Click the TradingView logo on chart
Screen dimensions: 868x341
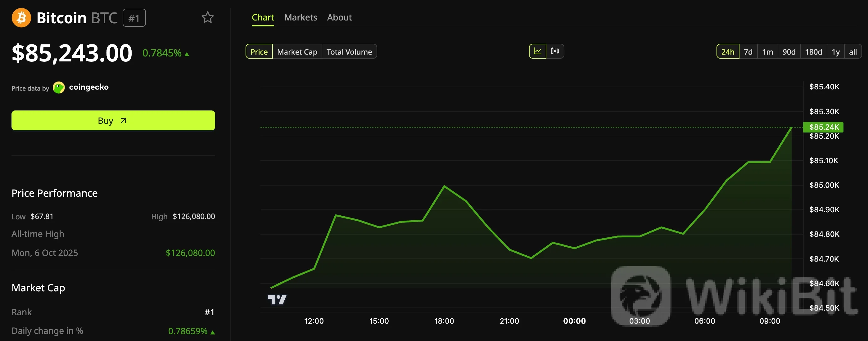[277, 299]
